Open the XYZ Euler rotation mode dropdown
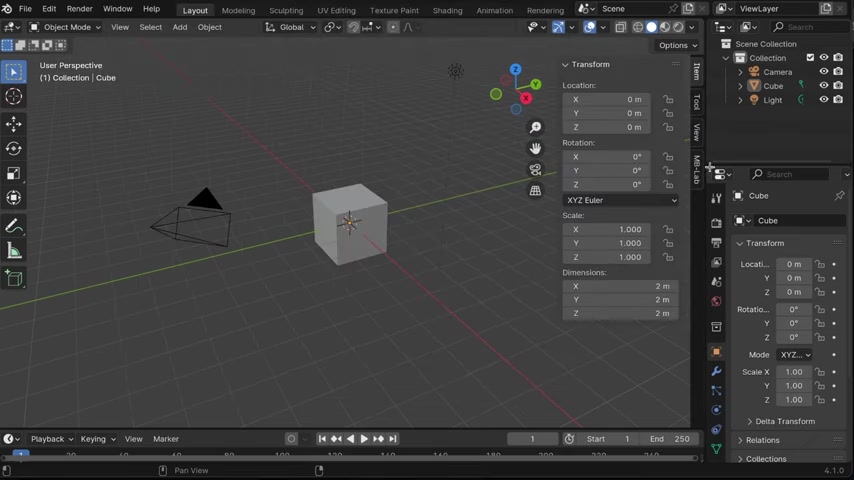This screenshot has width=854, height=480. point(620,200)
